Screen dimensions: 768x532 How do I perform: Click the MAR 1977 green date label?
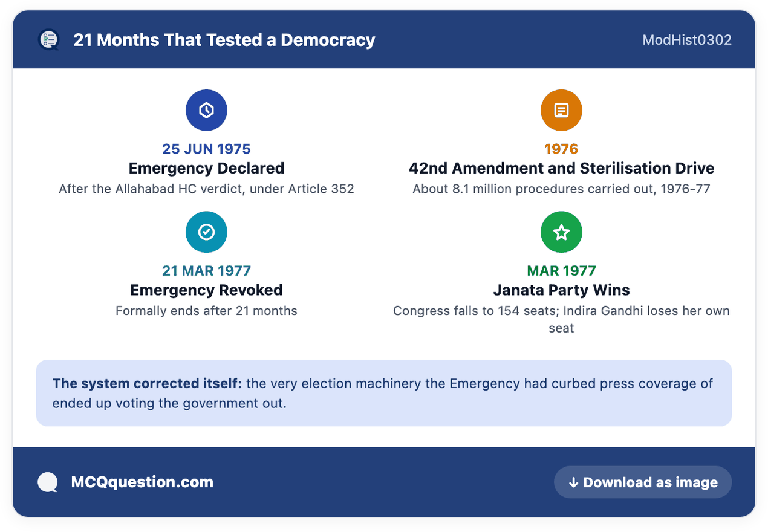pyautogui.click(x=561, y=271)
